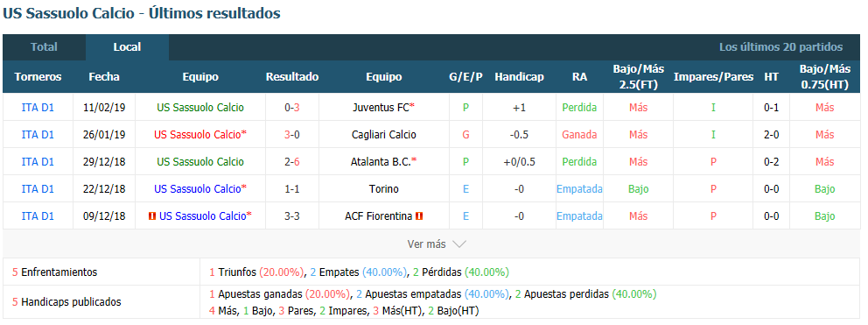
Task: Click red card icon left of US Sassuolo Calcio
Action: click(x=152, y=216)
